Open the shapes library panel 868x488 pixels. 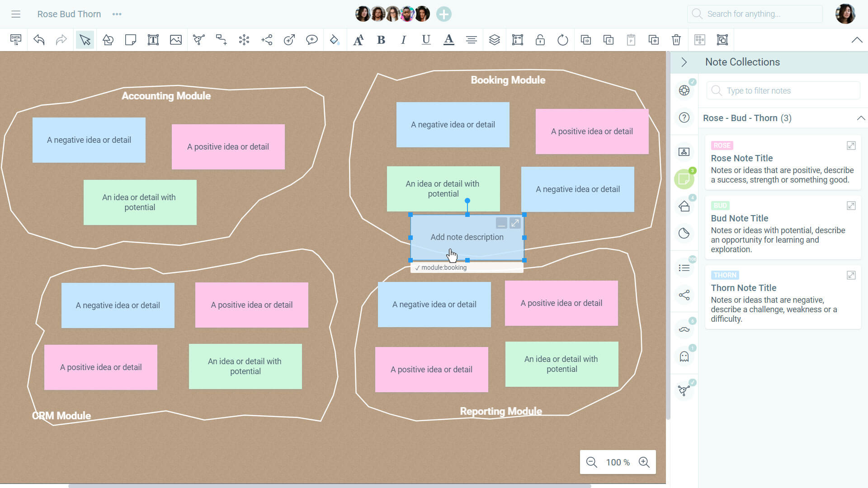coord(684,206)
